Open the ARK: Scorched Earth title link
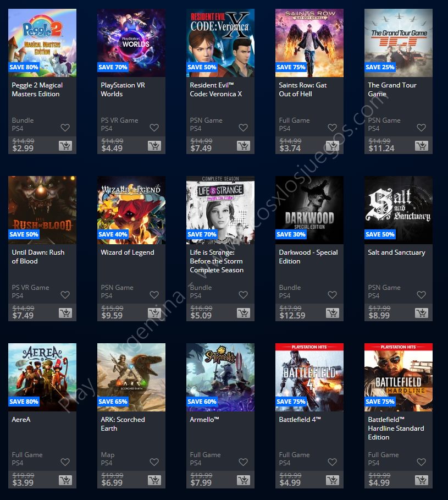The height and width of the screenshot is (500, 448). click(x=123, y=424)
